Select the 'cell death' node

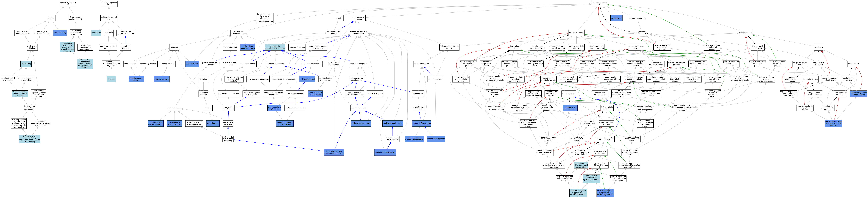(x=818, y=47)
